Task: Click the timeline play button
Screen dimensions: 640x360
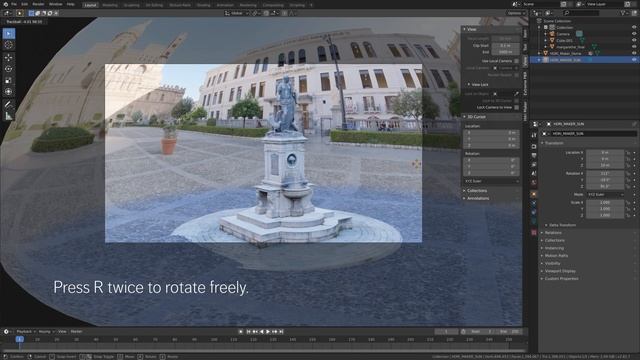Action: coord(268,332)
